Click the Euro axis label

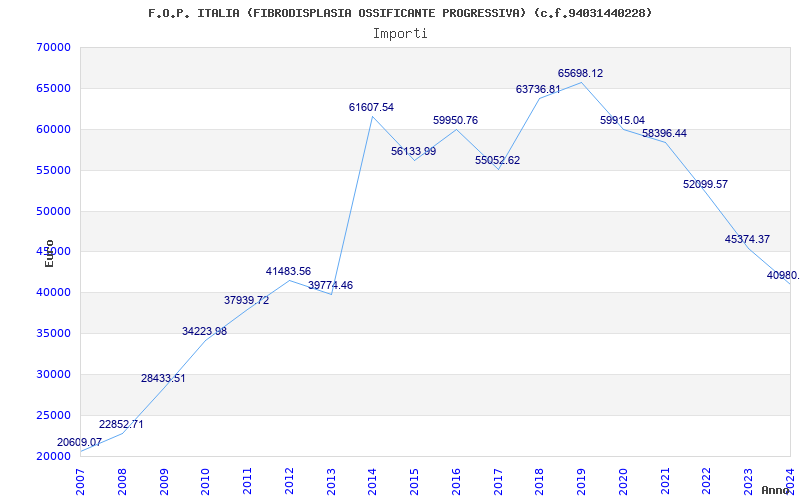[49, 253]
